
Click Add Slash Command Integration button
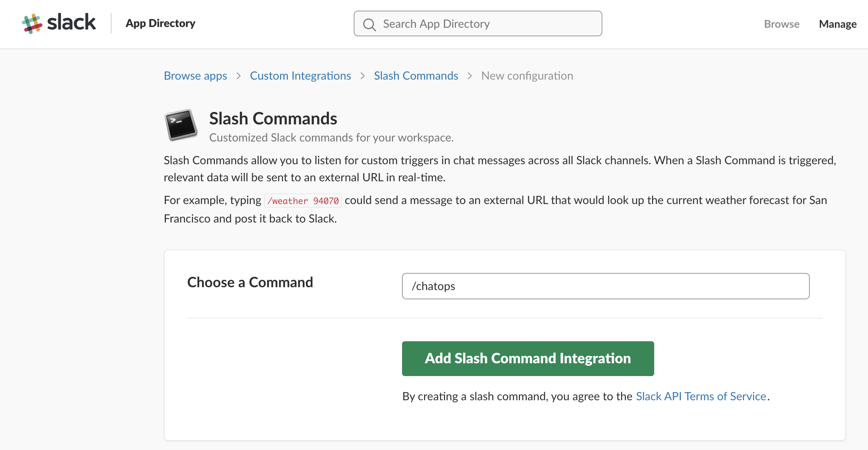click(528, 359)
